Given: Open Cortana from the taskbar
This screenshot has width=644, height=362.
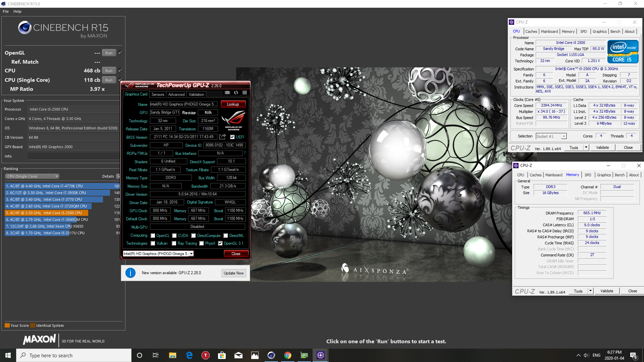Looking at the screenshot, I should pyautogui.click(x=140, y=355).
